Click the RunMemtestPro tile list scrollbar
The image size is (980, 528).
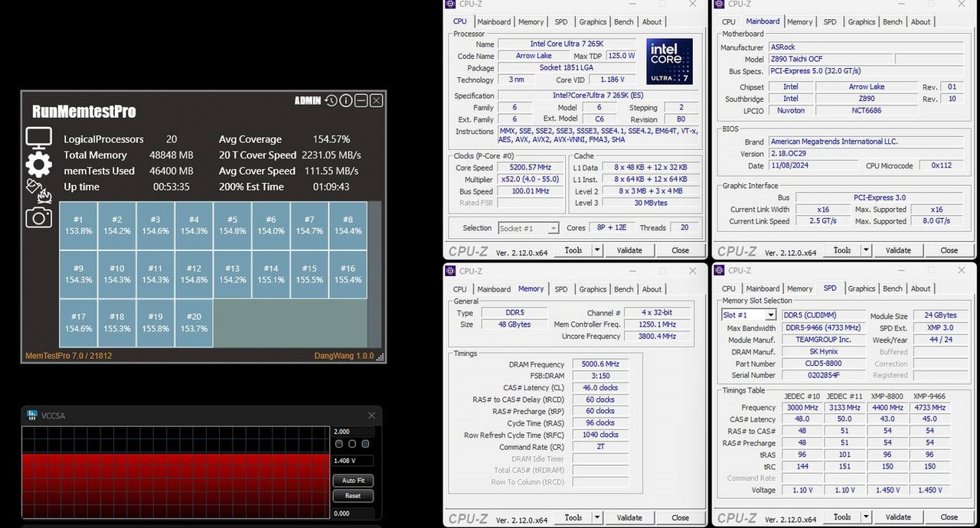coord(374,274)
